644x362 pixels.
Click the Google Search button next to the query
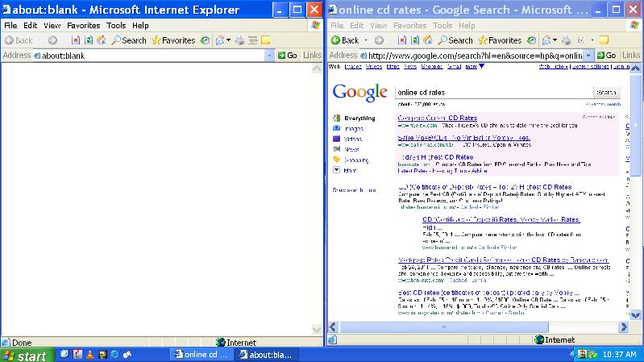coord(606,93)
